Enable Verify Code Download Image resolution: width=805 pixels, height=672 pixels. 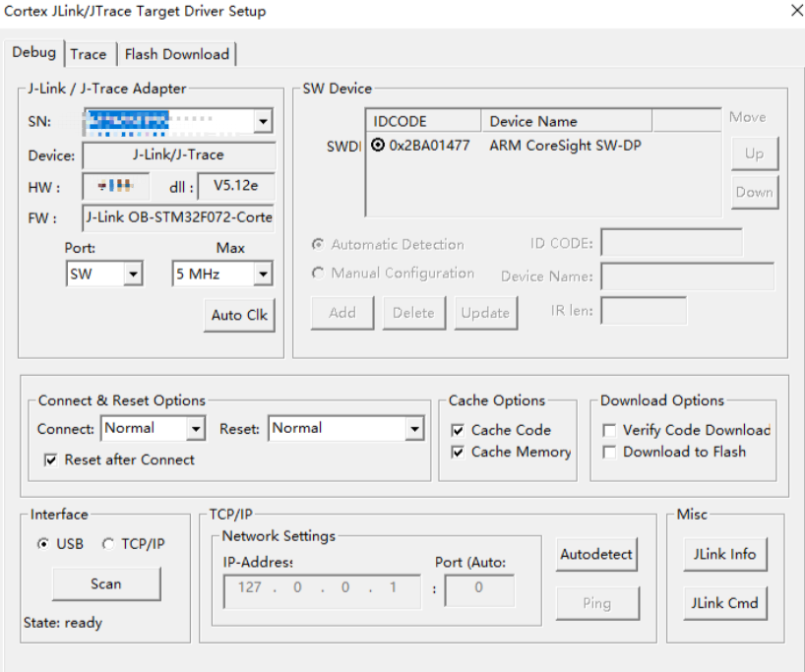[x=610, y=430]
